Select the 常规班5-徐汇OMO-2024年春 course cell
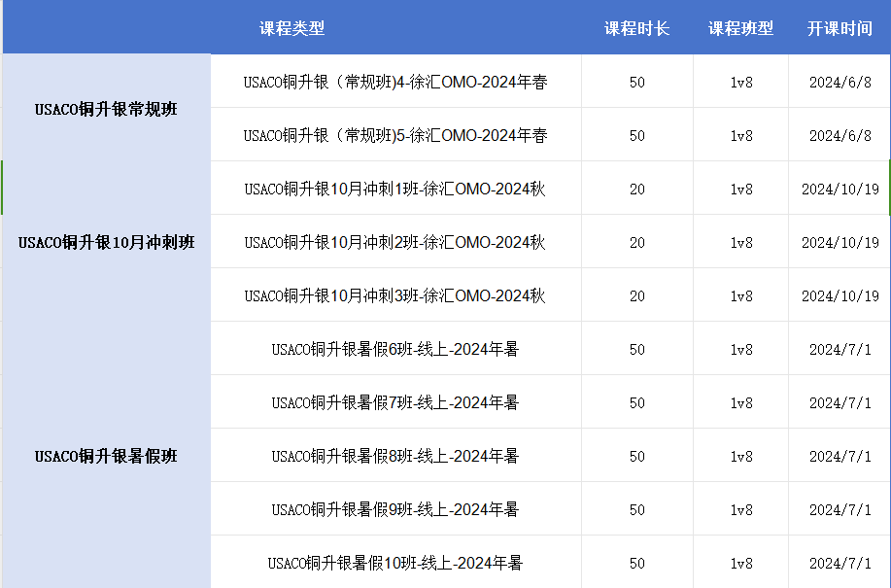Screen dimensions: 891x588 [395, 136]
